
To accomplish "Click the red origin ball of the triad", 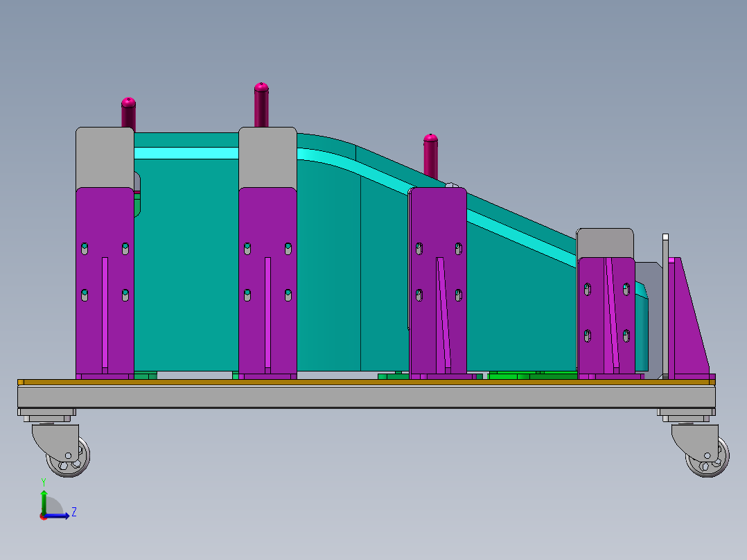I will pyautogui.click(x=44, y=516).
